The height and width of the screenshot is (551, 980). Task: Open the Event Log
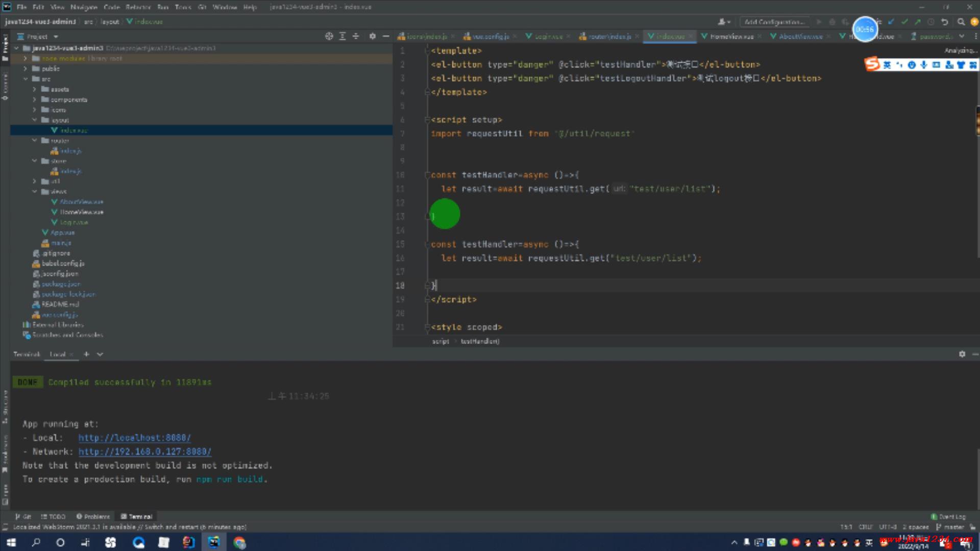pos(948,516)
